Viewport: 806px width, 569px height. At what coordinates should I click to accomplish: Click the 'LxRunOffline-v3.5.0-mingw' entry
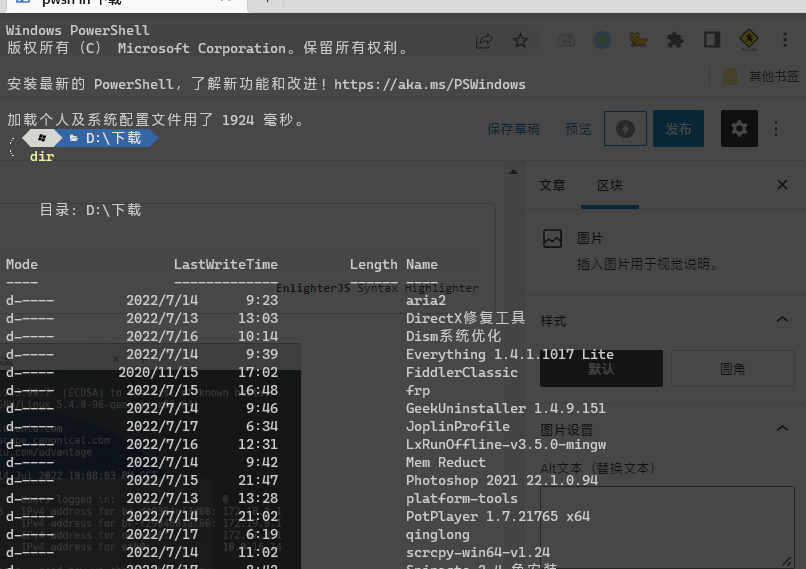pos(506,445)
